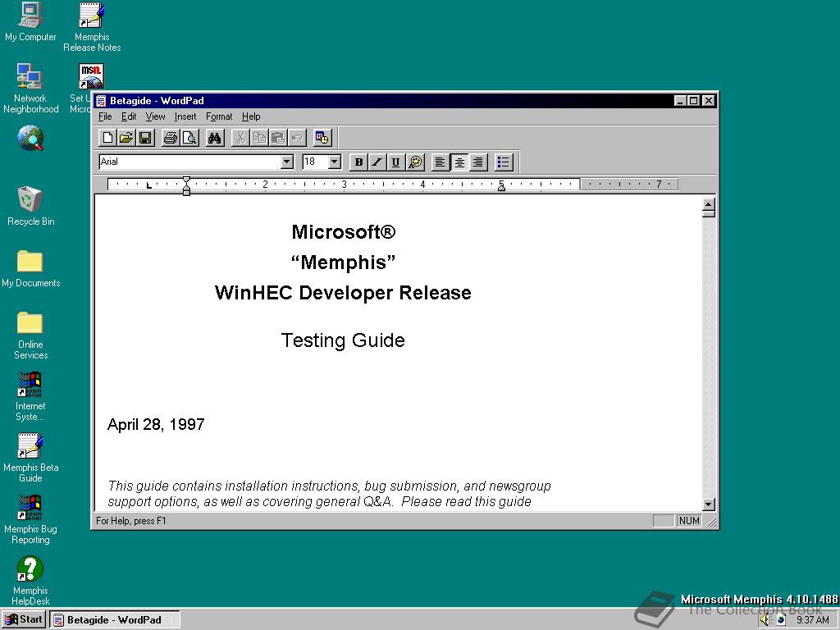
Task: Toggle Bullets list style
Action: [x=504, y=162]
